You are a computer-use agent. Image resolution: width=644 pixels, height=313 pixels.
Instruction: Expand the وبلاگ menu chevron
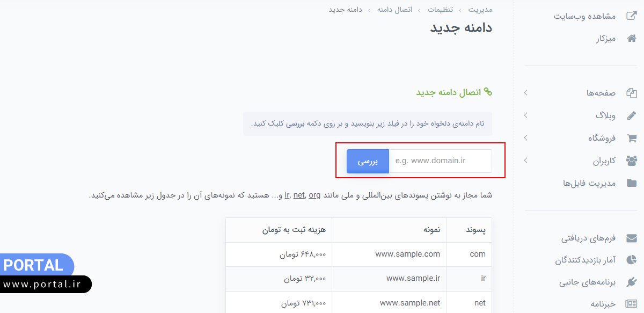tap(526, 115)
